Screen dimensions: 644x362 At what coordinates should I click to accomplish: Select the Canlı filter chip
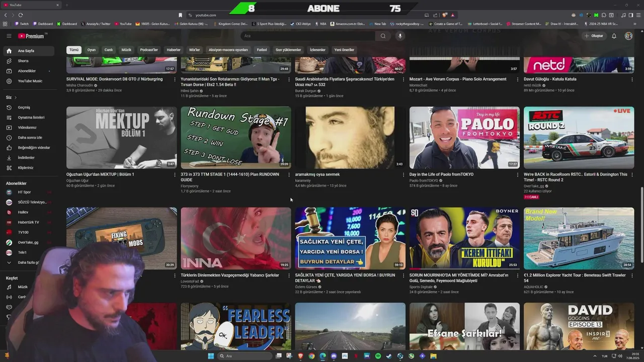point(108,50)
